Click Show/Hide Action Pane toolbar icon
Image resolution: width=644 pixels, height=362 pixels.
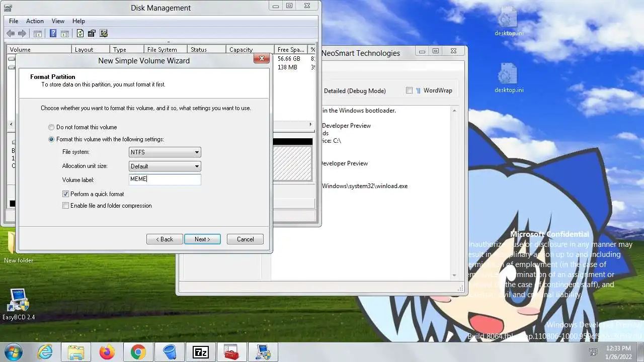click(65, 34)
